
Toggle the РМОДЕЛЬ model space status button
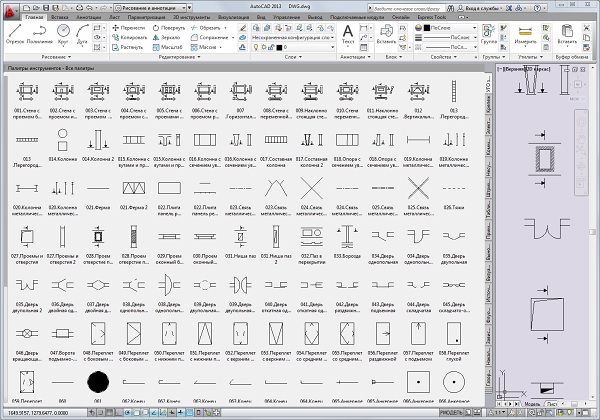pos(450,411)
